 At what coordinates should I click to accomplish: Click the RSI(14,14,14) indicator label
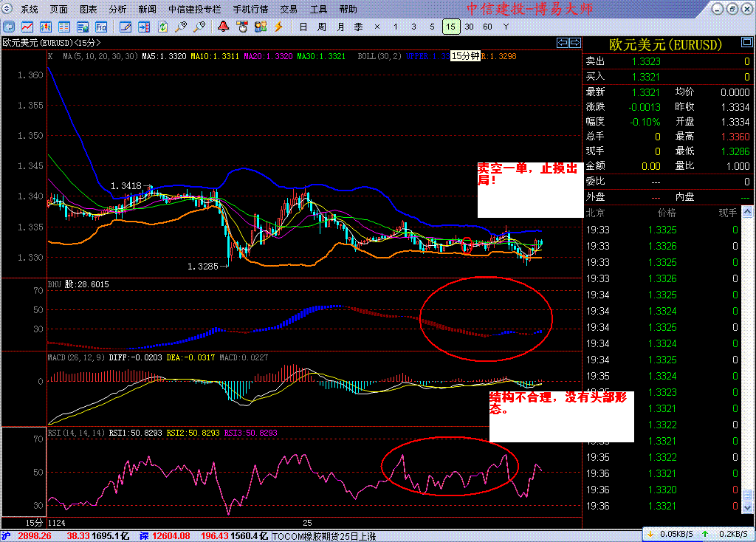point(76,433)
